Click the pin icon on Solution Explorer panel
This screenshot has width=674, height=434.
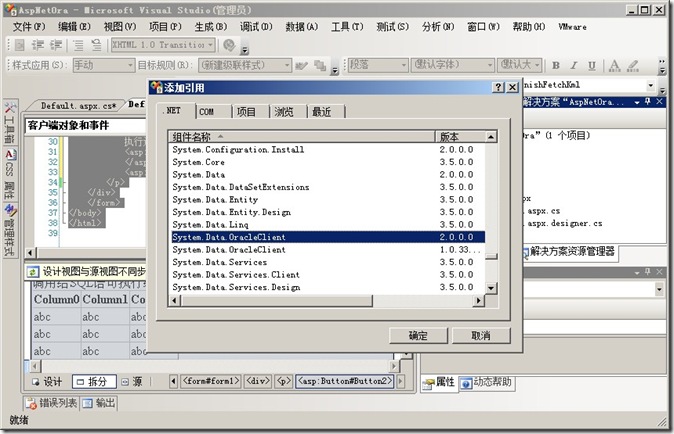tap(648, 102)
